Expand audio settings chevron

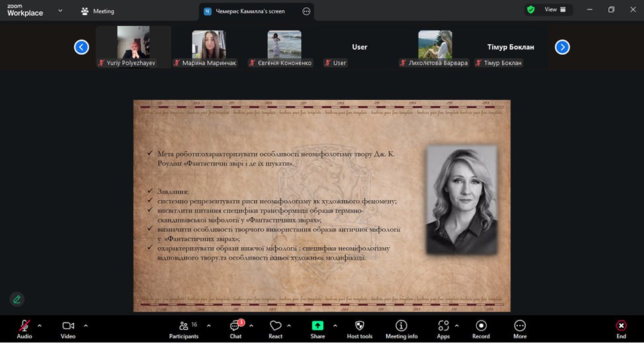(40, 325)
